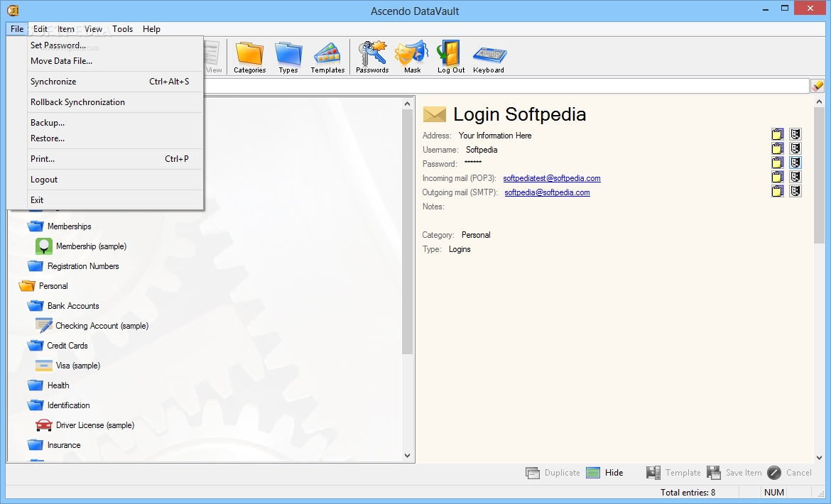Click the tree panel scroll-up arrow
831x504 pixels.
(407, 104)
